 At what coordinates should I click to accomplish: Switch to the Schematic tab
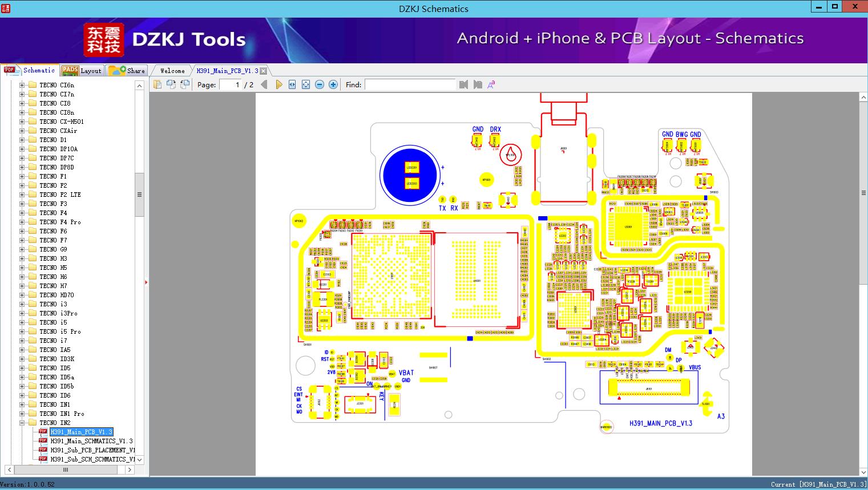[x=30, y=70]
